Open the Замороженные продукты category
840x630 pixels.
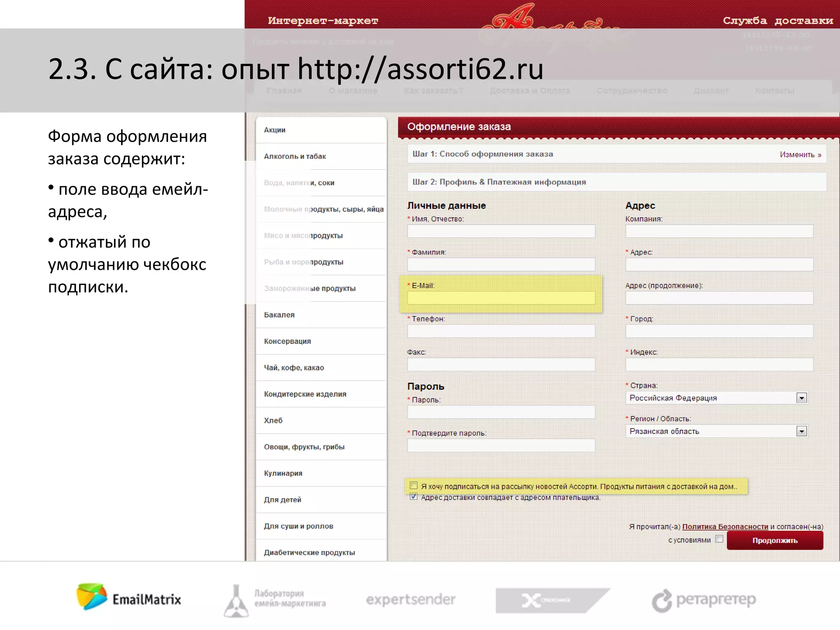click(x=321, y=288)
